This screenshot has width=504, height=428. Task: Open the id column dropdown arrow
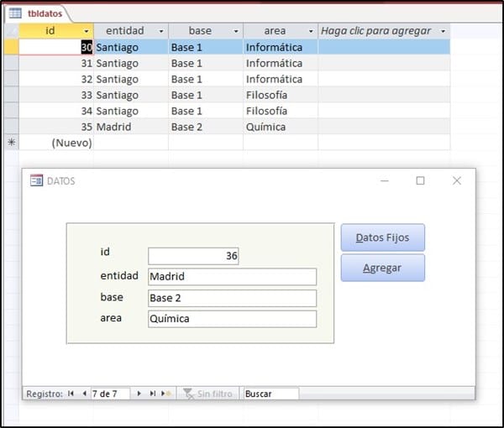click(86, 31)
